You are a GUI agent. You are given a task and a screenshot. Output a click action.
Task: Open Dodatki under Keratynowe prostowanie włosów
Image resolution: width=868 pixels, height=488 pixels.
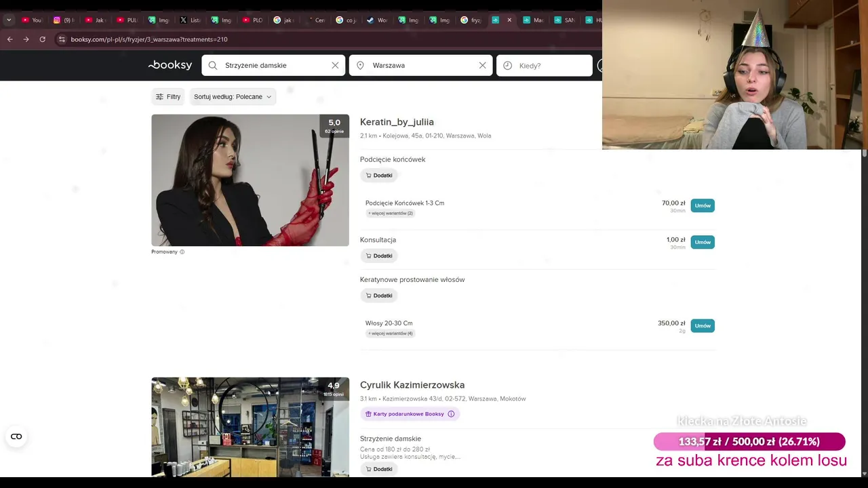(x=379, y=296)
